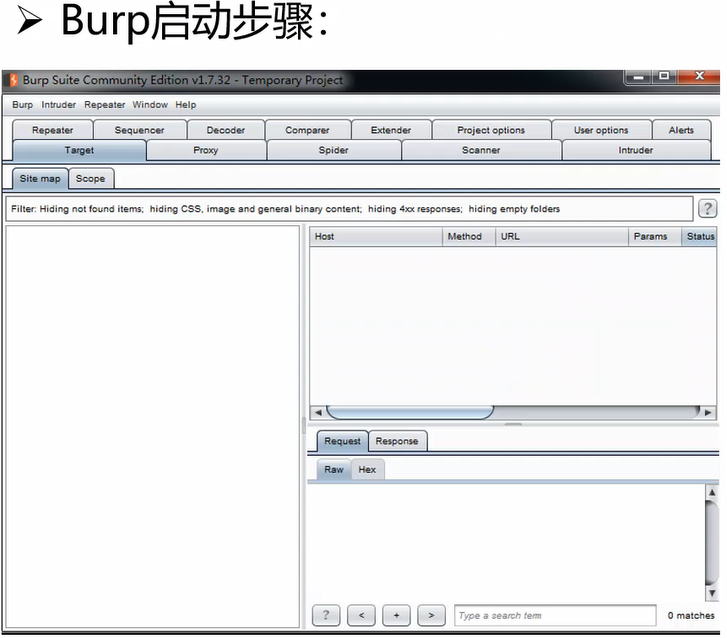Click the Burp Suite logo in title bar
Image resolution: width=727 pixels, height=638 pixels.
[13, 80]
